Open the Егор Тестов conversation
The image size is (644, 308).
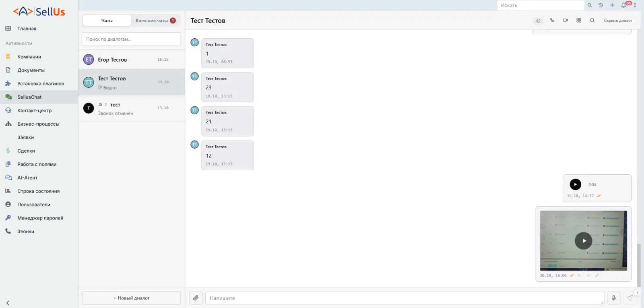(x=131, y=60)
